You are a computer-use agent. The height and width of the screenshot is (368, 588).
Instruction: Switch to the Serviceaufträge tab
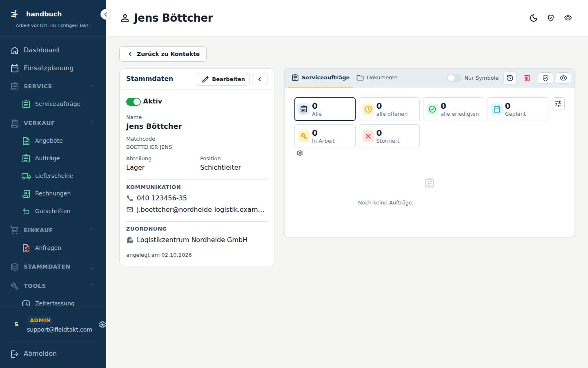click(321, 78)
